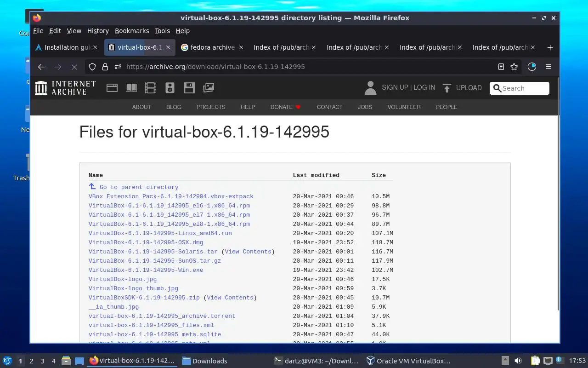Click DONATE in the navigation bar
Image resolution: width=588 pixels, height=368 pixels.
285,107
